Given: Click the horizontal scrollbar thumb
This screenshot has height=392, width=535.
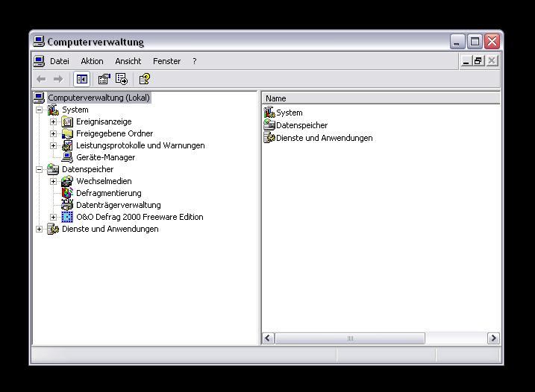Looking at the screenshot, I should point(350,338).
